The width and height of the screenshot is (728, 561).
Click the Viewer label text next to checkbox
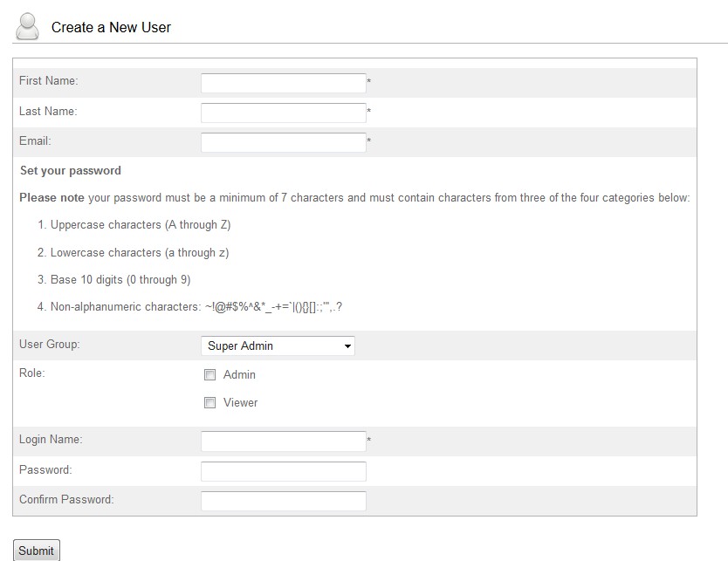pyautogui.click(x=241, y=402)
